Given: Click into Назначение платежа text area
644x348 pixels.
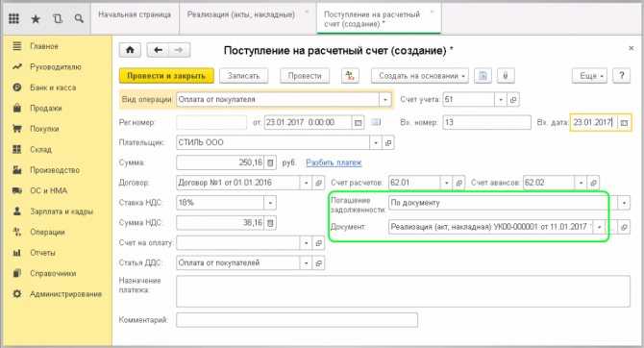Looking at the screenshot, I should 403,291.
